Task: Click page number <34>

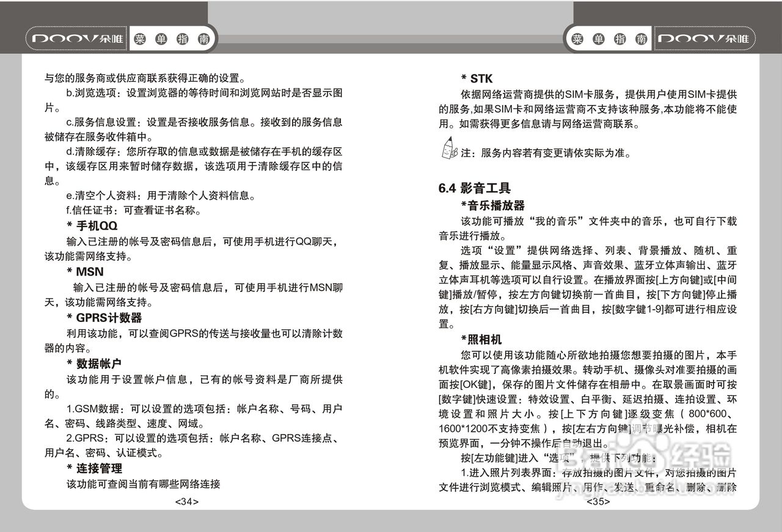Action: (x=186, y=502)
